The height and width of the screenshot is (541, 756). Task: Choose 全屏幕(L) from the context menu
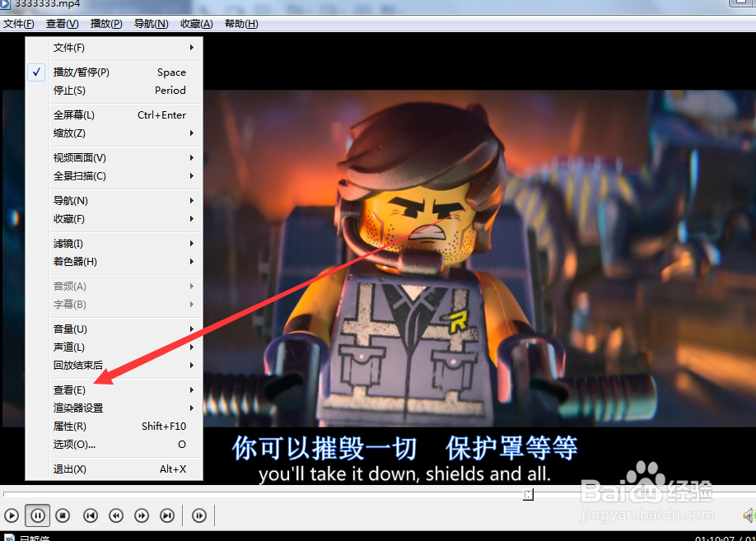[x=114, y=114]
